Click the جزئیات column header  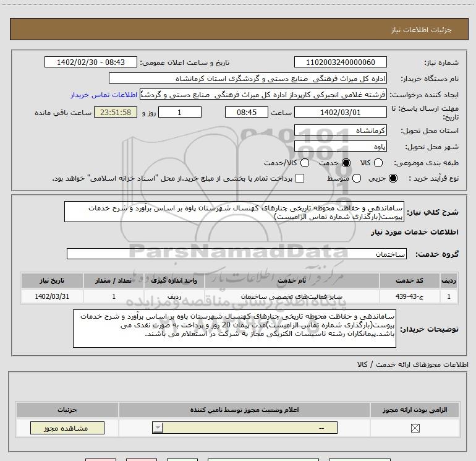tap(67, 410)
